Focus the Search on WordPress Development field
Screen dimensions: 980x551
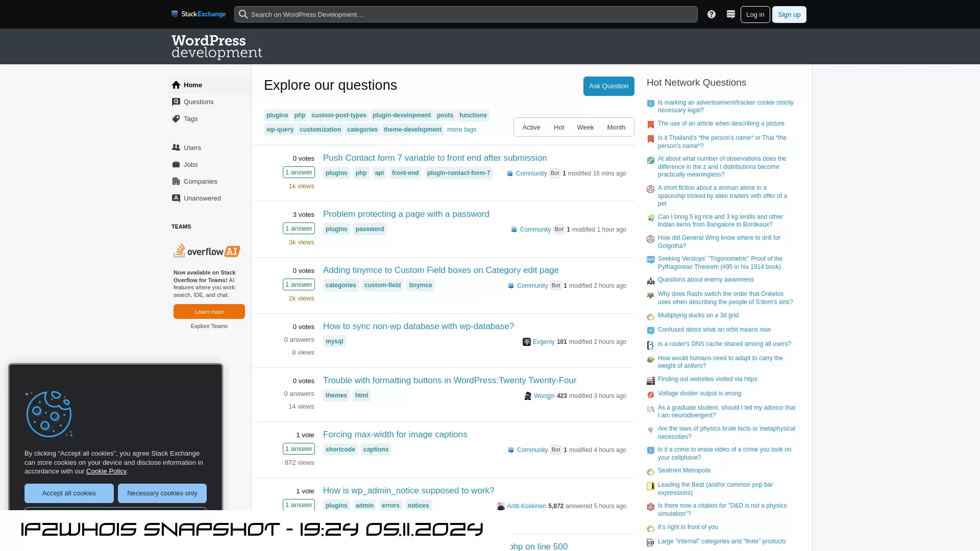click(465, 14)
